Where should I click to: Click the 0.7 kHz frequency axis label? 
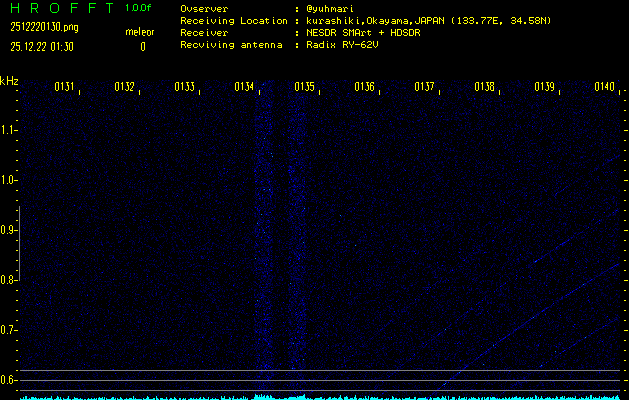(9, 330)
